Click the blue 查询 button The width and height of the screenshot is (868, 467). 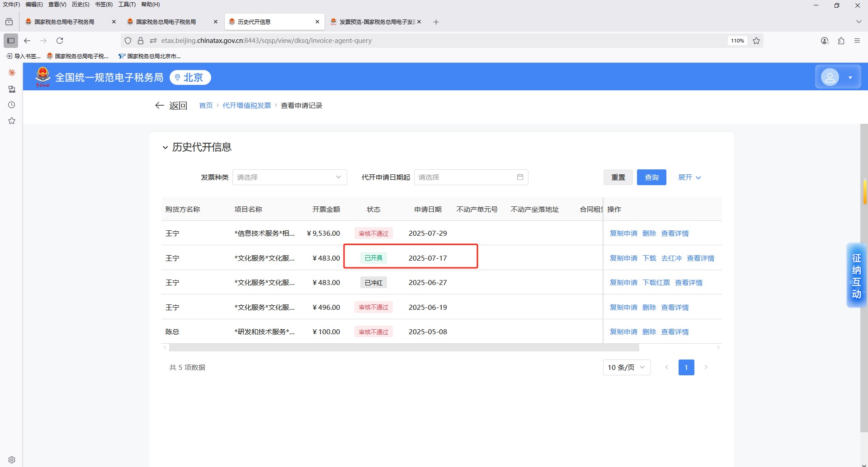pos(651,177)
